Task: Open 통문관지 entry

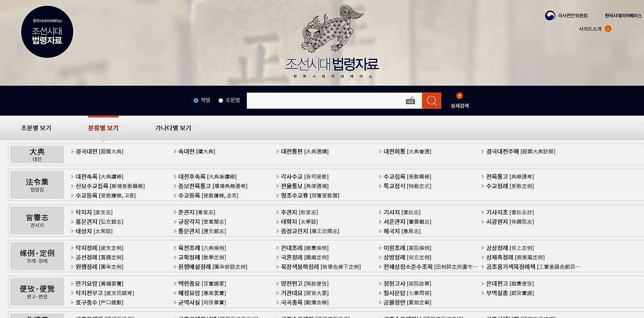Action: 202,231
